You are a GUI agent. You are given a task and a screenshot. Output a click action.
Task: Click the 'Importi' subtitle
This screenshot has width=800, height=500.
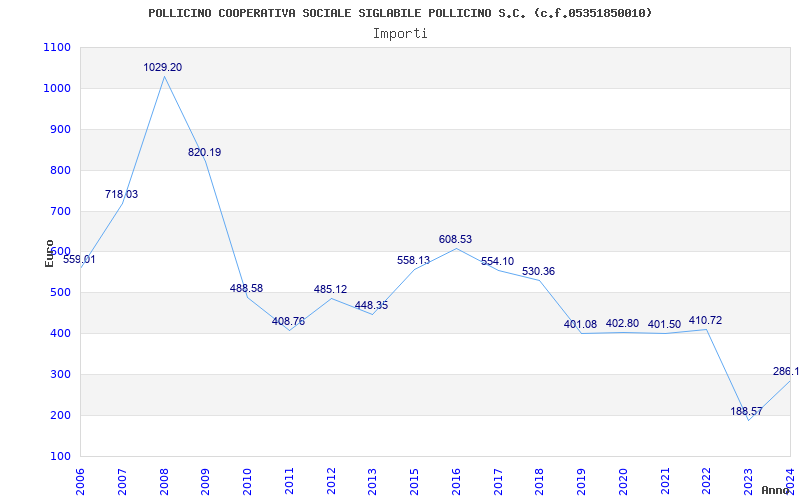click(x=400, y=34)
